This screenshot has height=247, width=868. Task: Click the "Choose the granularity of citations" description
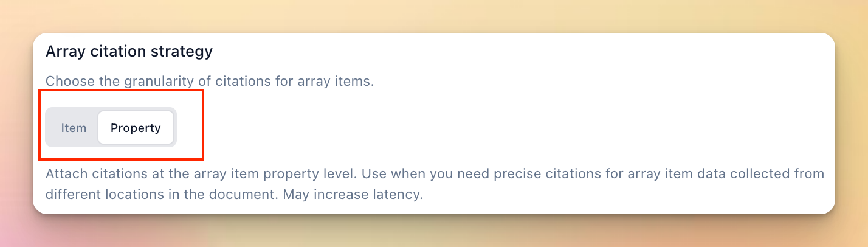coord(209,81)
